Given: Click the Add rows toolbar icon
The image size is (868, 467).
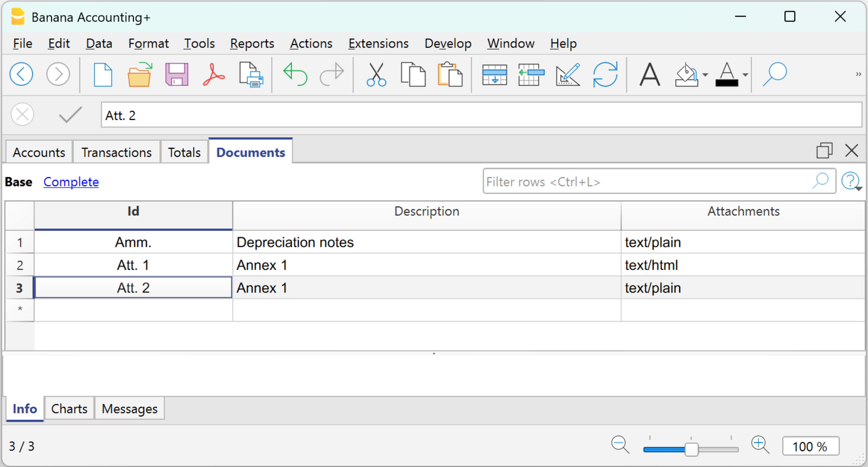Looking at the screenshot, I should click(x=494, y=75).
